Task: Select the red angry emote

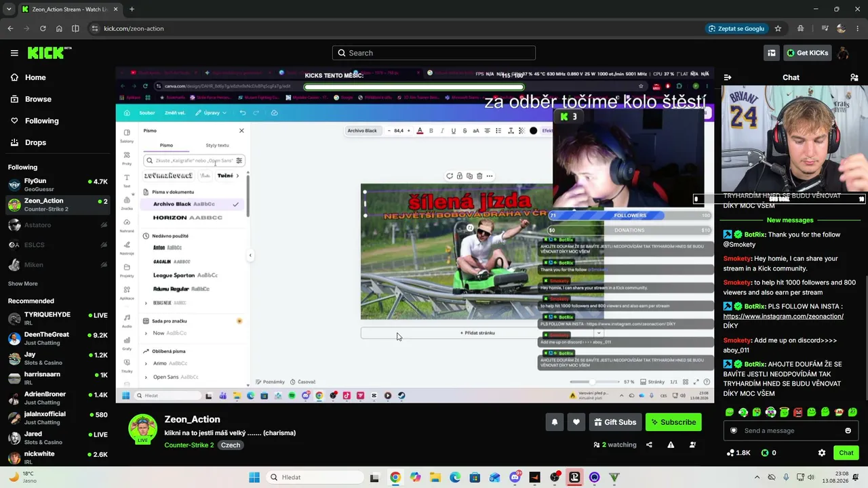Action: tap(797, 412)
